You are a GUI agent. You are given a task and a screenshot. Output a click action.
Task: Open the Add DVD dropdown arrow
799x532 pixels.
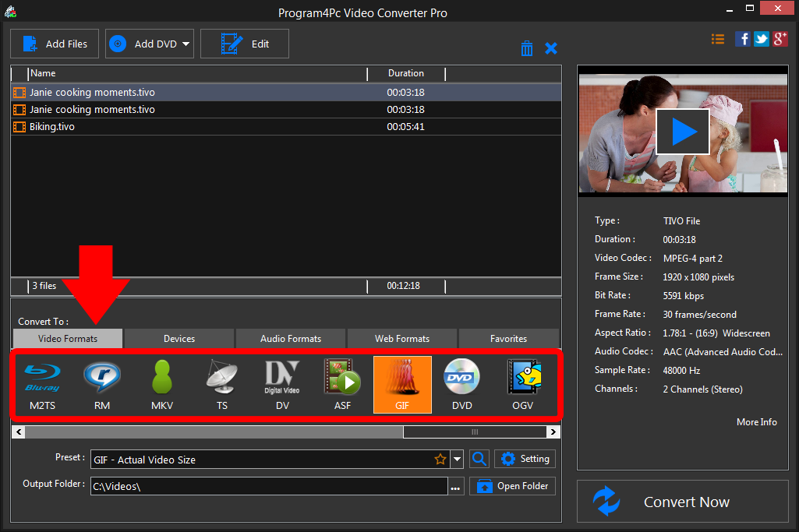click(186, 44)
